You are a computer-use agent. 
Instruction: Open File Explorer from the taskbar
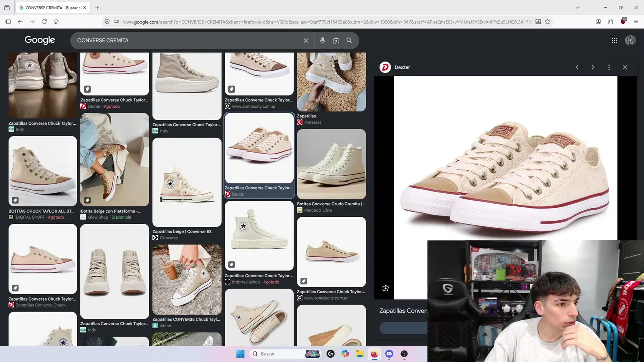pos(360,354)
